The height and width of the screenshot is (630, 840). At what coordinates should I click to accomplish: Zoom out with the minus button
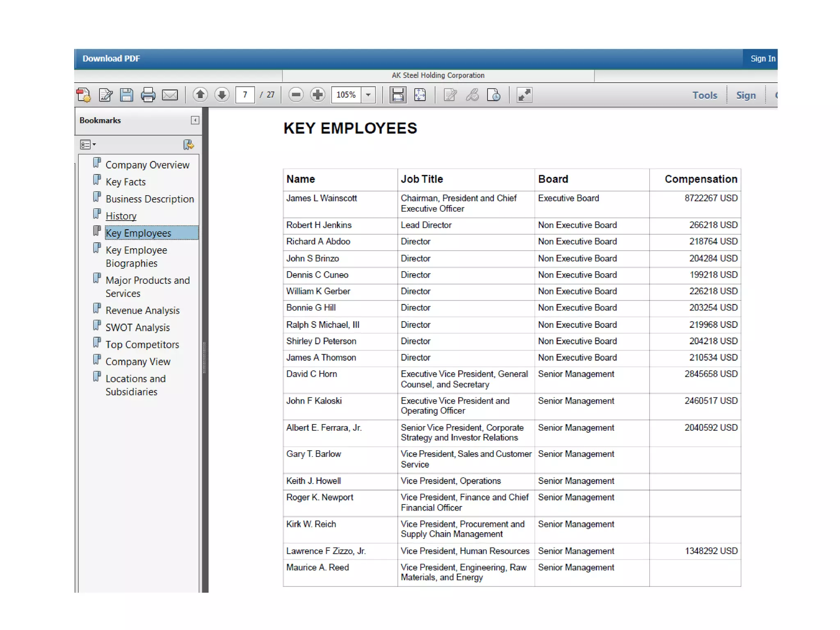[x=296, y=95]
